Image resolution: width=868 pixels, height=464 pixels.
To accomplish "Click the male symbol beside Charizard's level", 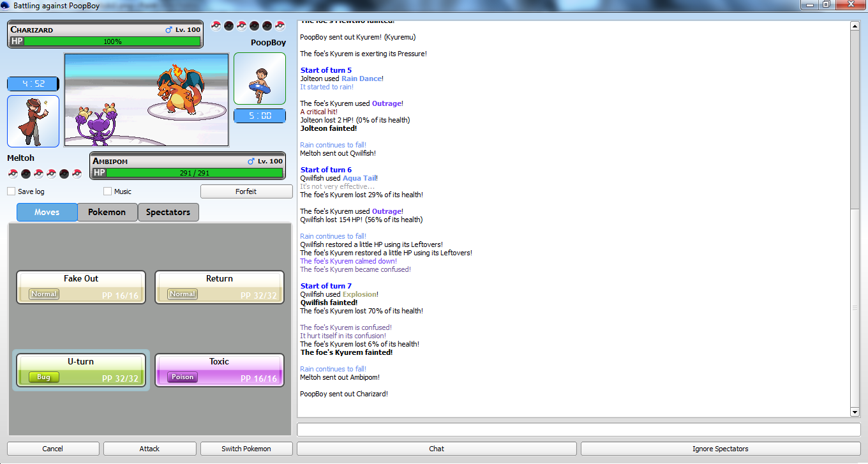I will point(169,29).
